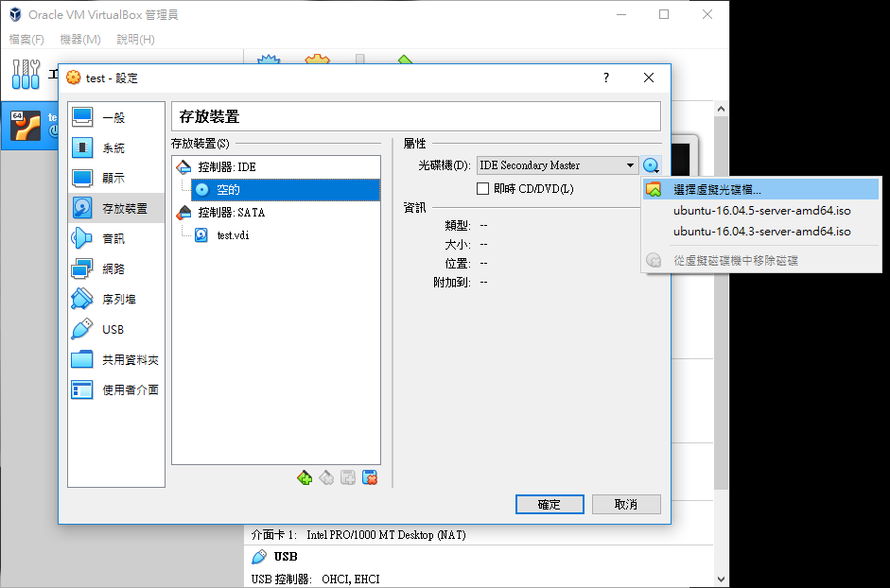The width and height of the screenshot is (890, 588).
Task: Close the test - 設定 dialog
Action: pyautogui.click(x=649, y=78)
